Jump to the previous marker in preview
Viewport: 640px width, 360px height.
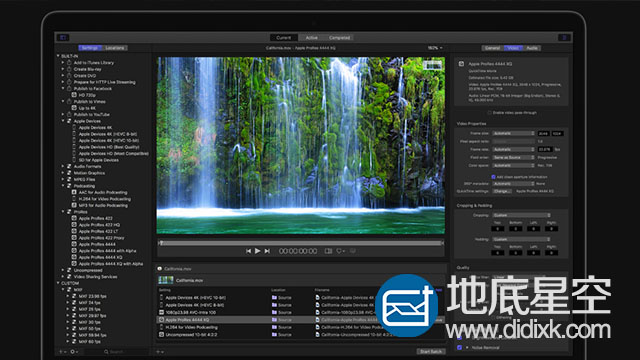point(248,251)
